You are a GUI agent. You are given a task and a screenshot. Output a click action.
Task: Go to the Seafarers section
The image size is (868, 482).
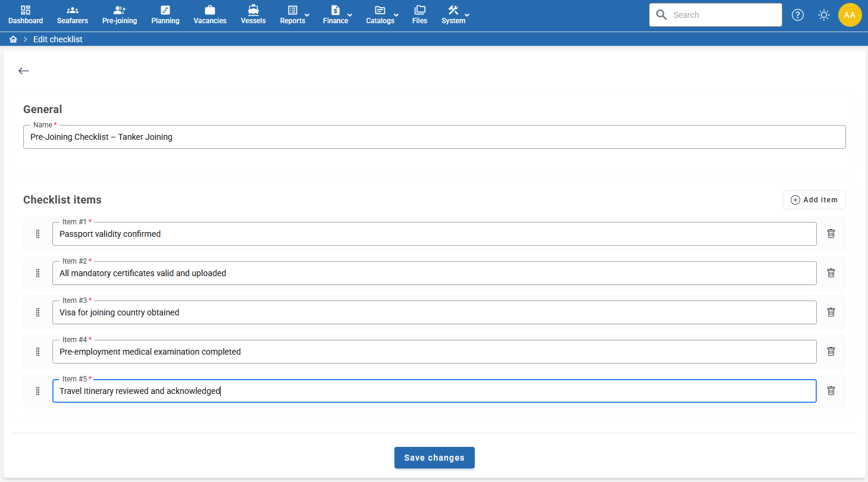(73, 15)
